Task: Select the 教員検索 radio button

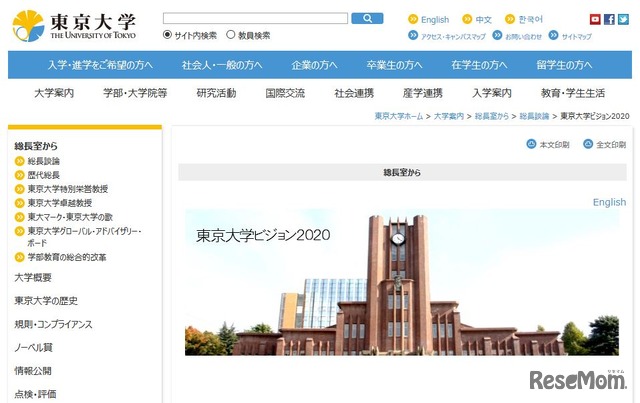Action: 231,35
